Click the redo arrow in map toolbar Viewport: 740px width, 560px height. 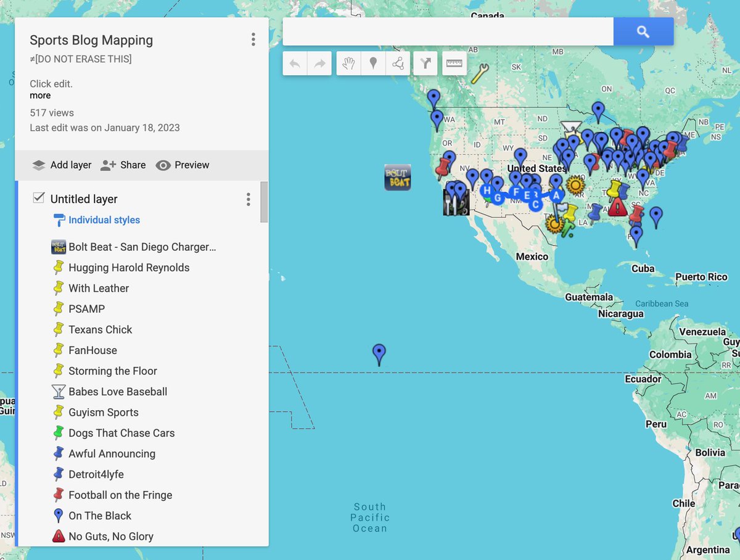[319, 64]
